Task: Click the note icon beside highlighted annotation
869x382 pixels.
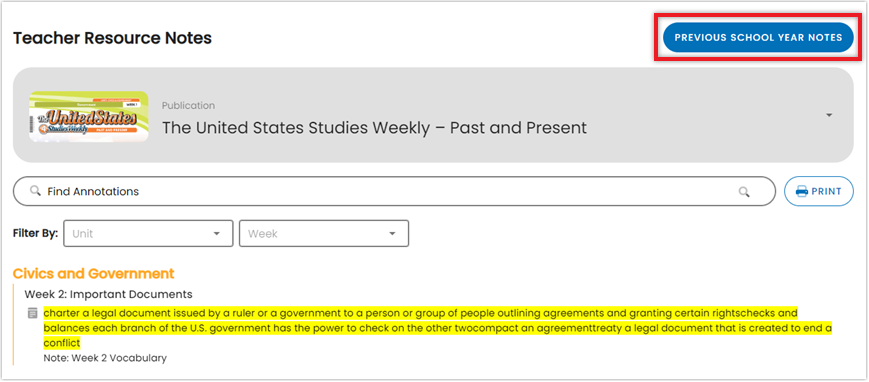Action: 33,314
